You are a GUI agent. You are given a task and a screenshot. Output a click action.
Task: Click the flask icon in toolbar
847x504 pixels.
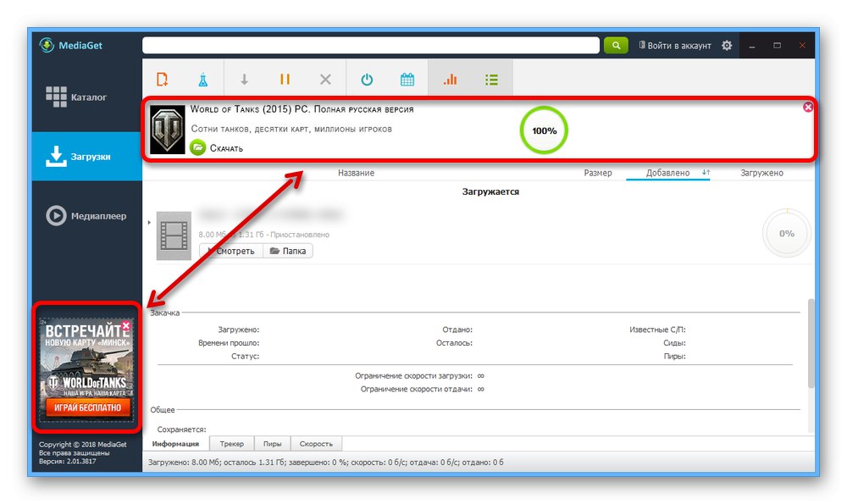click(x=202, y=80)
